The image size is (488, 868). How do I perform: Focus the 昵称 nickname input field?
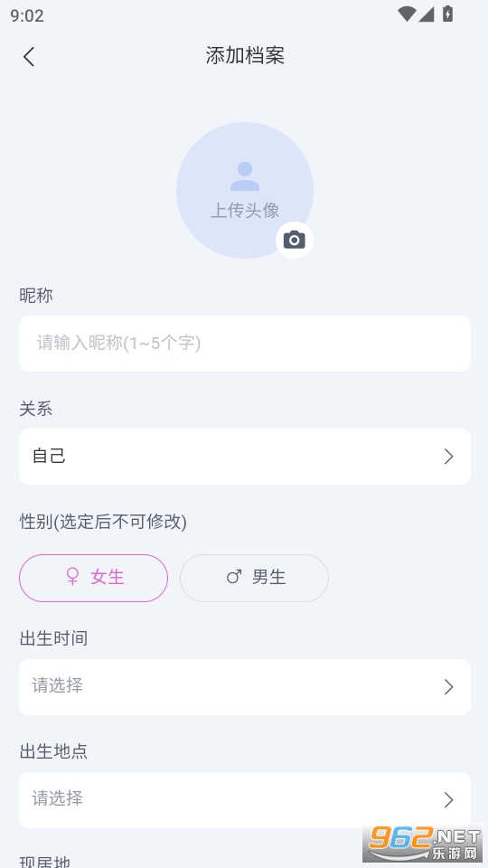(245, 344)
